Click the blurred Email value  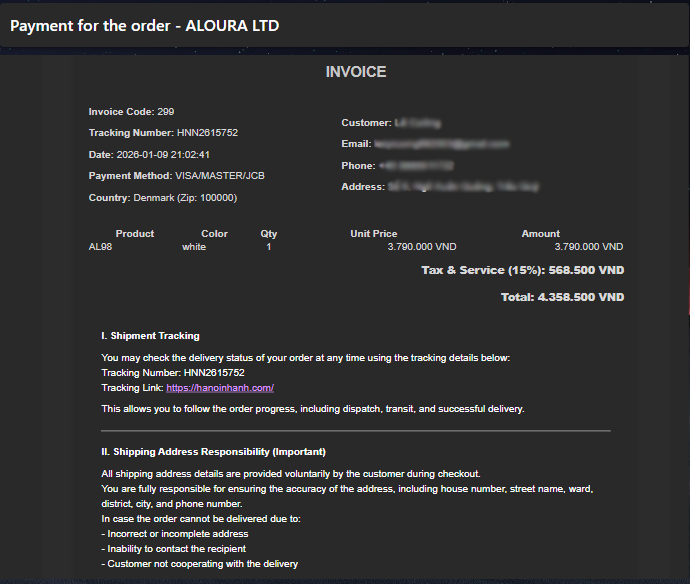coord(442,145)
